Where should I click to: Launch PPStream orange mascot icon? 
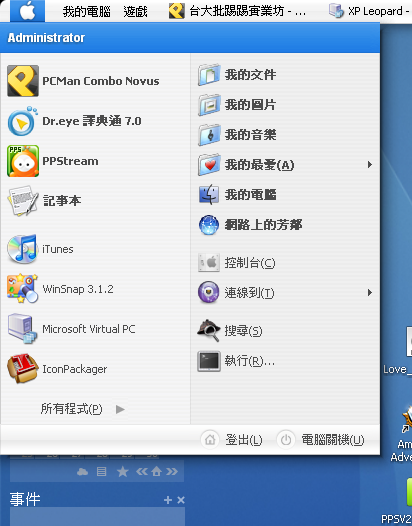pyautogui.click(x=23, y=161)
